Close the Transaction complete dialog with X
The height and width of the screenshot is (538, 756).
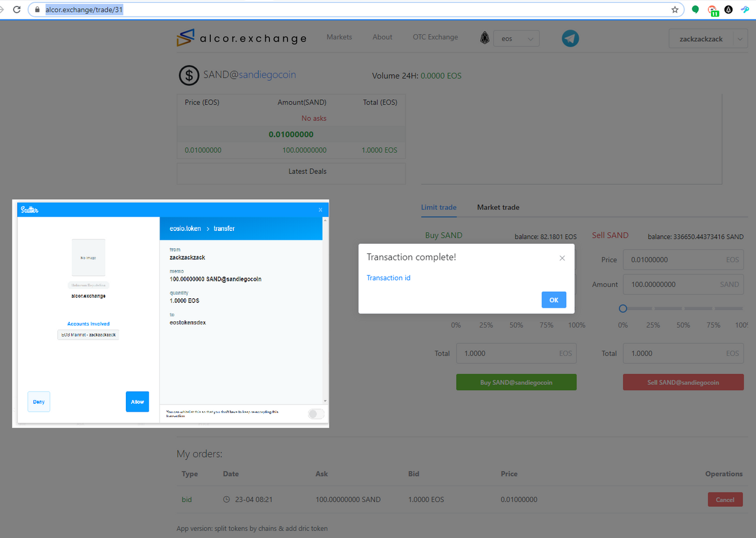point(562,258)
